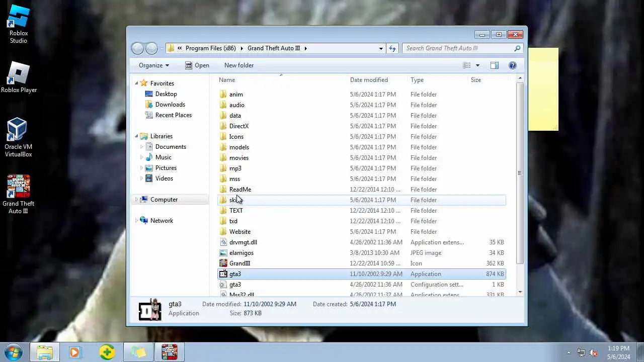Select the models folder name
644x362 pixels.
[x=239, y=147]
